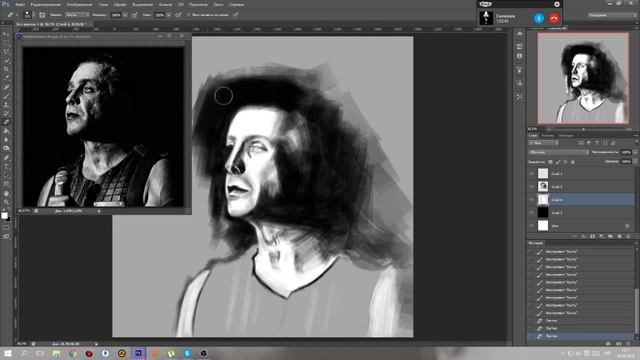Select the Hand tool

tap(6, 193)
